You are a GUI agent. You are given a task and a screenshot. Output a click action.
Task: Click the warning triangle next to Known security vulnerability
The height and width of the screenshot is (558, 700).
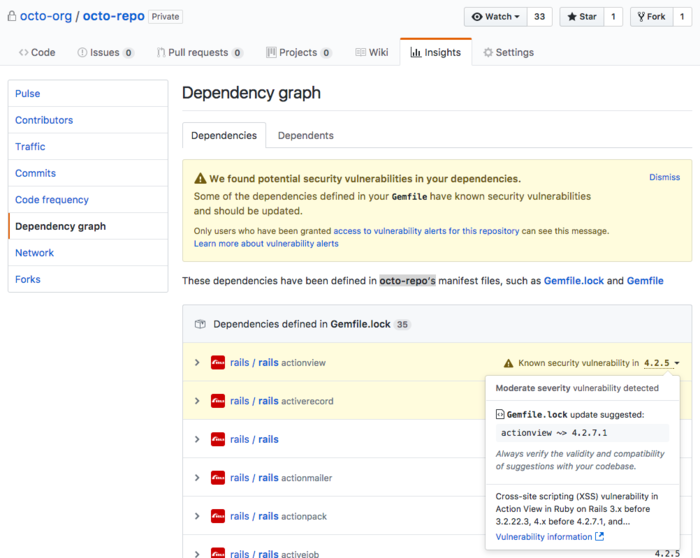(x=508, y=363)
